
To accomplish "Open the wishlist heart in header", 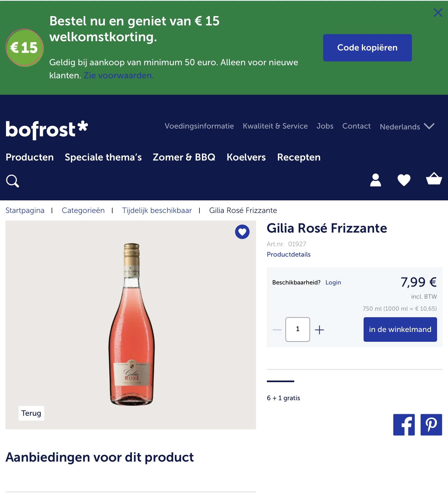I will coord(404,180).
